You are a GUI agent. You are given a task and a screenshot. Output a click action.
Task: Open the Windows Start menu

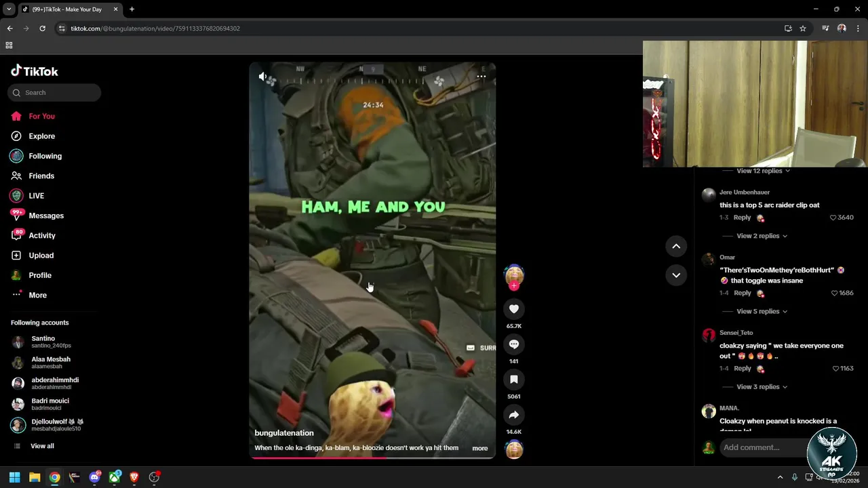[x=14, y=477]
